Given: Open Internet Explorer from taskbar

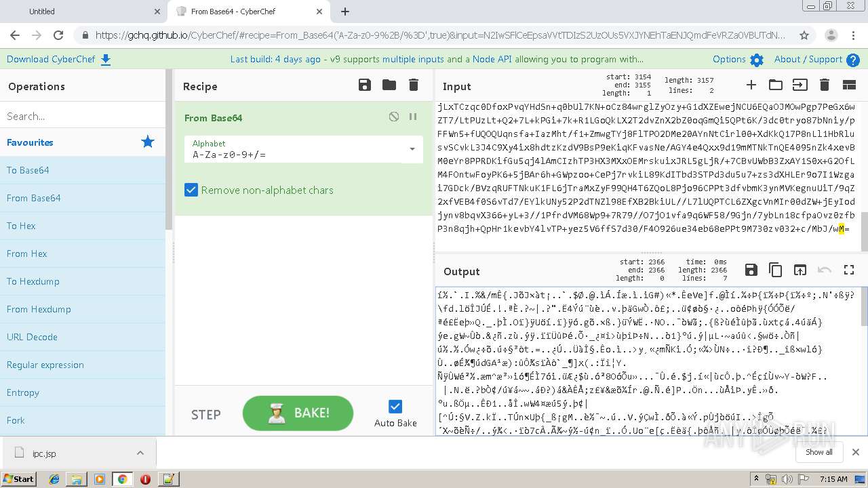Looking at the screenshot, I should [54, 479].
